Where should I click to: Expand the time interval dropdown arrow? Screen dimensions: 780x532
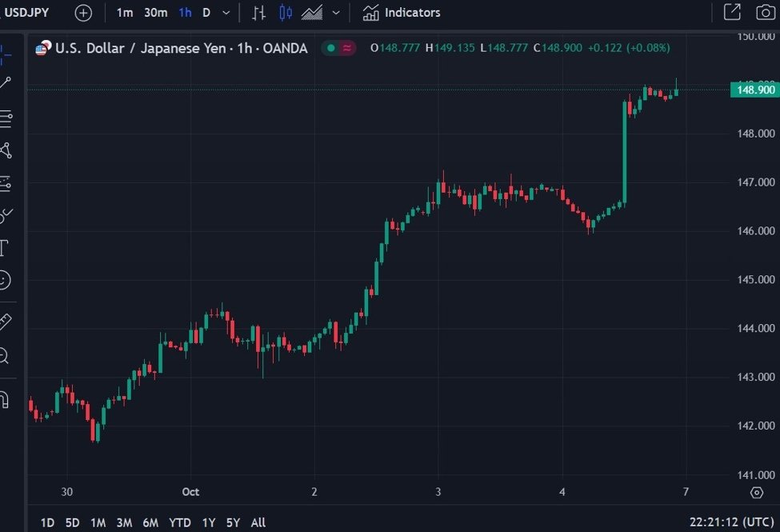[226, 13]
